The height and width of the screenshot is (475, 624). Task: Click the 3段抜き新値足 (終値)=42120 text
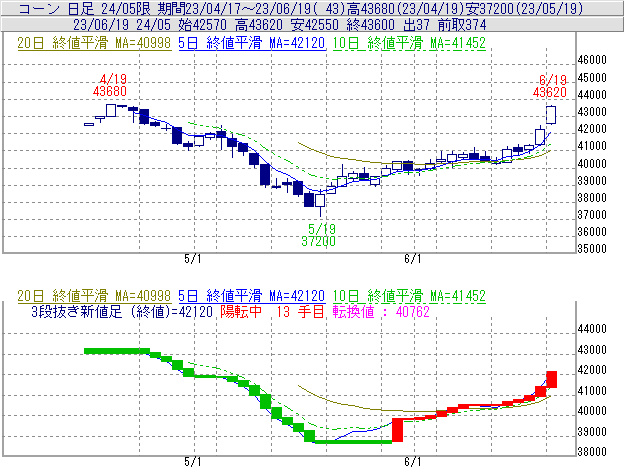122,311
